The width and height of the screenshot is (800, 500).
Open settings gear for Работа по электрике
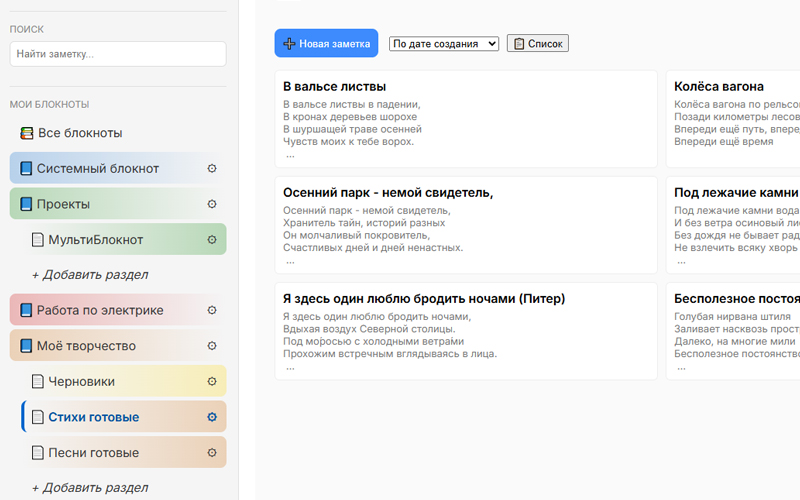212,310
